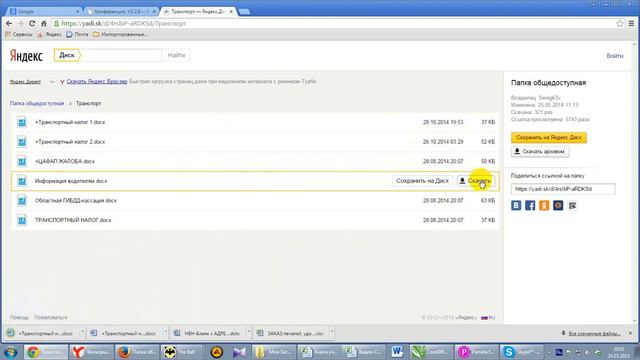This screenshot has width=640, height=360.
Task: Click the Яндекс.Директ label link
Action: [x=25, y=82]
